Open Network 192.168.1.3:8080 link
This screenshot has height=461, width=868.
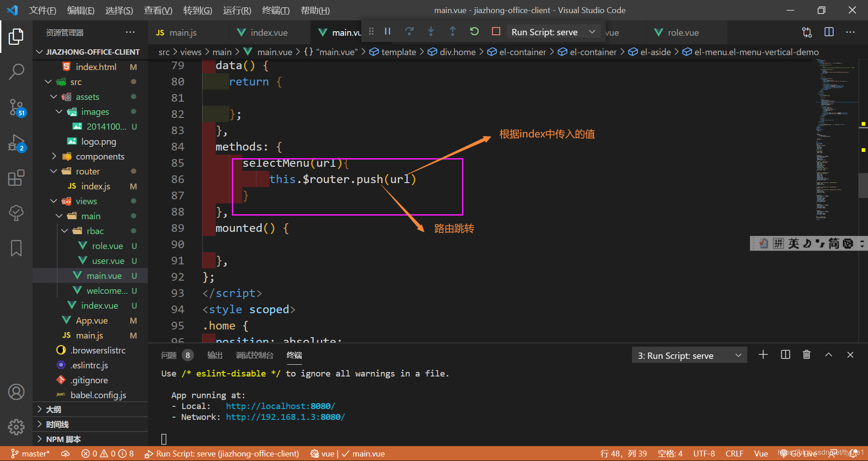(x=285, y=417)
